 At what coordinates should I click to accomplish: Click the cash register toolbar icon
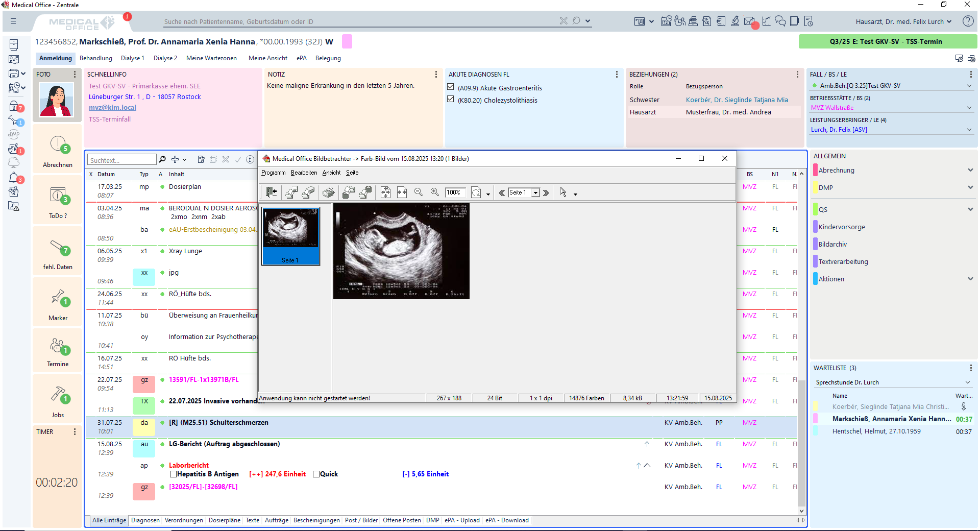pos(693,21)
